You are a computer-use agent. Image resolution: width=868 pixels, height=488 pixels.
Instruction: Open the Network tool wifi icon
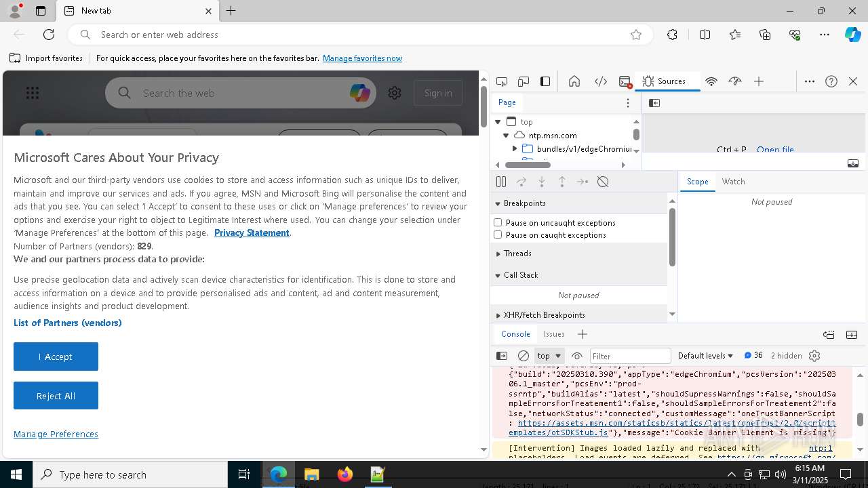711,81
